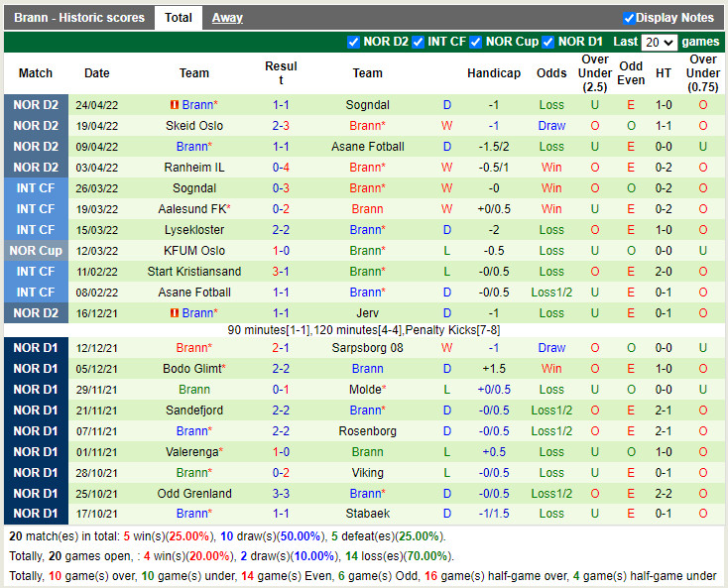
Task: Click the +1.5 handicap in Bodo Glimt row
Action: pyautogui.click(x=494, y=369)
